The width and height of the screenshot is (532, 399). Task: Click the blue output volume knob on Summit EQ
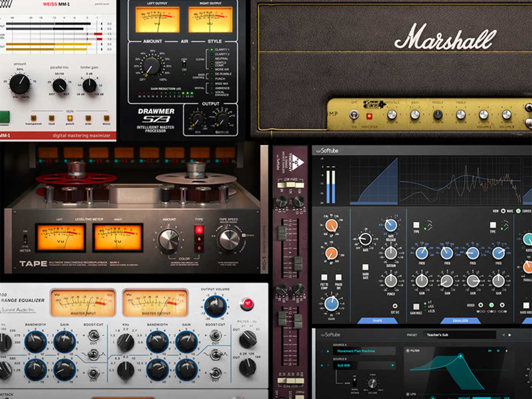coord(215,306)
